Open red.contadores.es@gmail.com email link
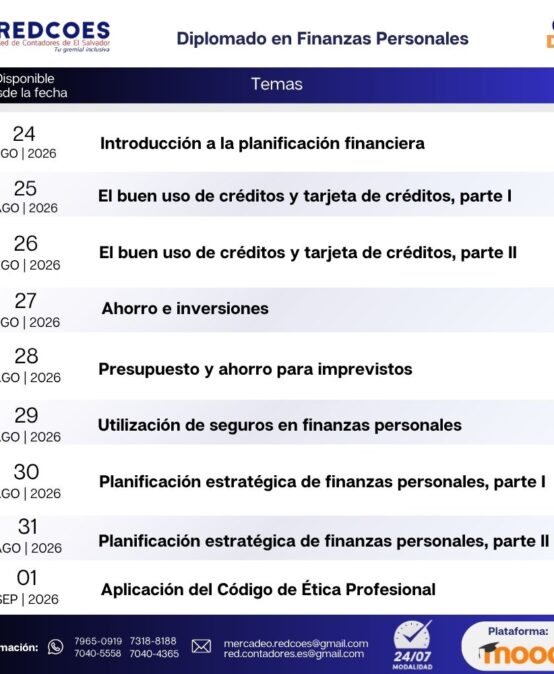Screen dimensions: 554x674 [294, 654]
